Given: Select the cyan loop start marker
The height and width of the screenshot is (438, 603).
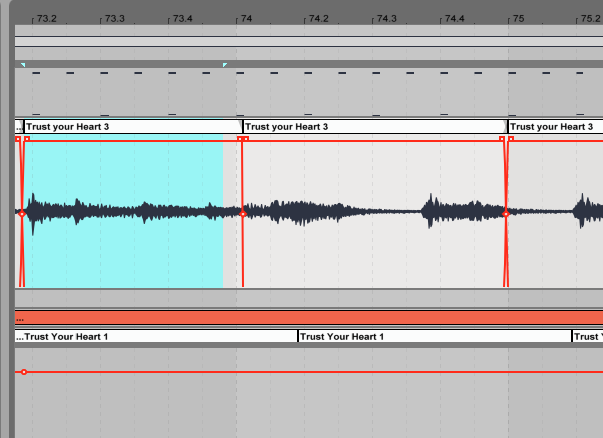Looking at the screenshot, I should point(23,65).
